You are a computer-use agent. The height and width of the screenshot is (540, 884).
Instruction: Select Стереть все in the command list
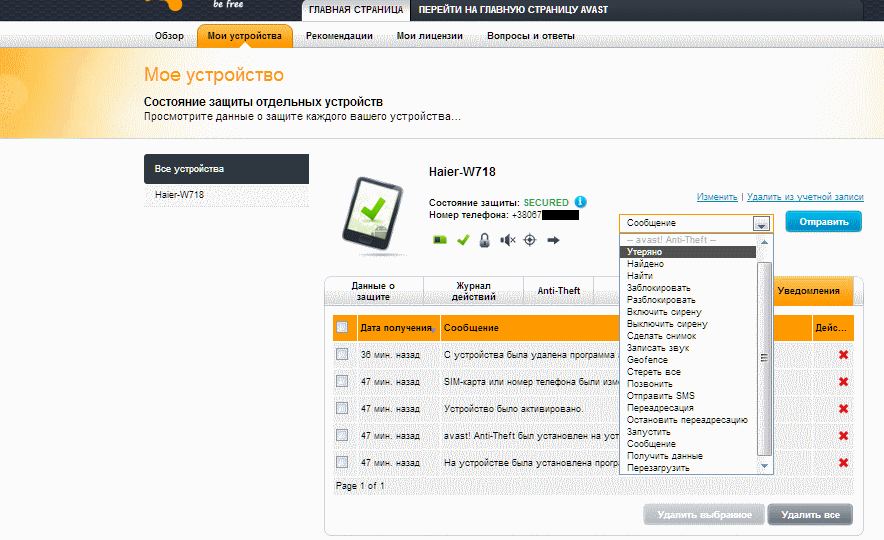688,372
